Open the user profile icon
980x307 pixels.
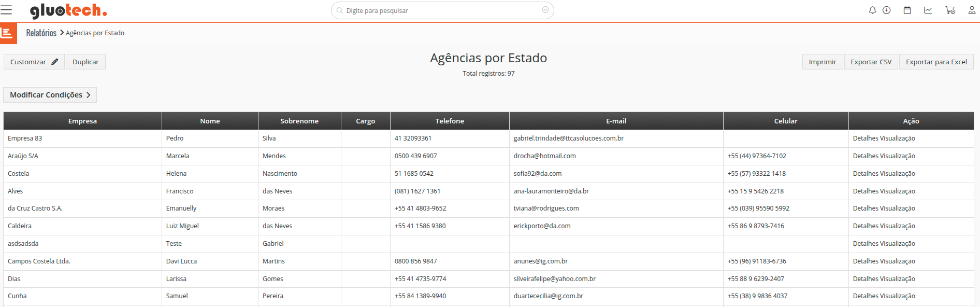972,10
